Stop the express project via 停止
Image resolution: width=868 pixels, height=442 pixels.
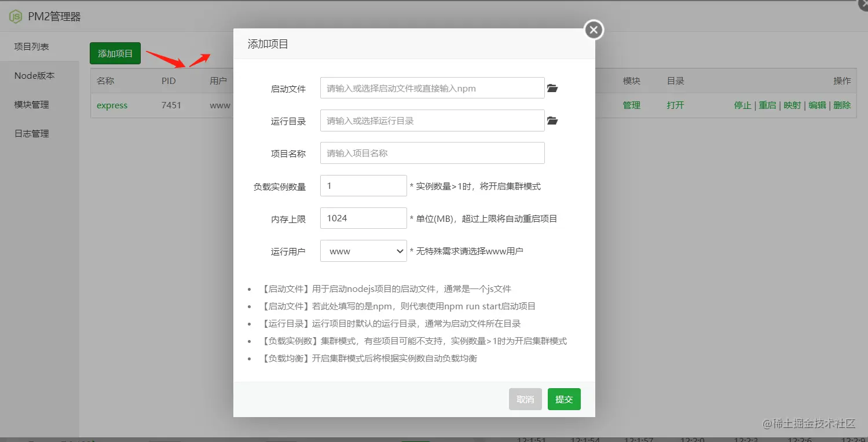[x=742, y=105]
